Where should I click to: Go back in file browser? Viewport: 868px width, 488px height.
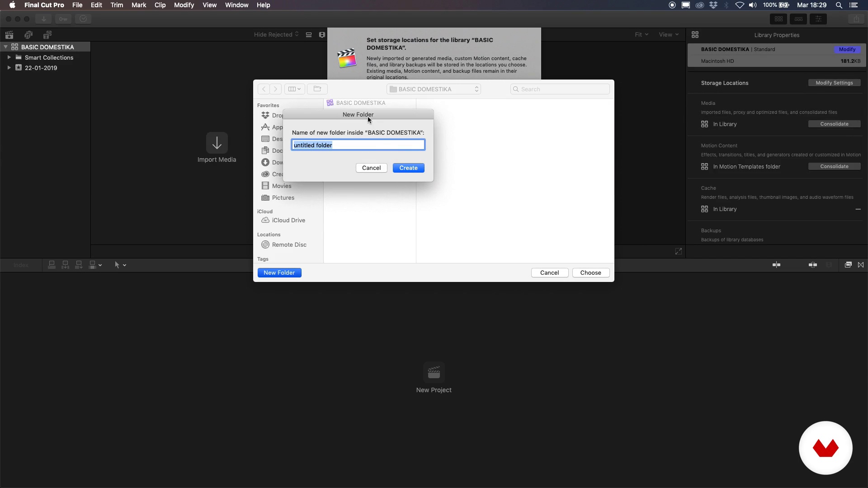tap(264, 89)
